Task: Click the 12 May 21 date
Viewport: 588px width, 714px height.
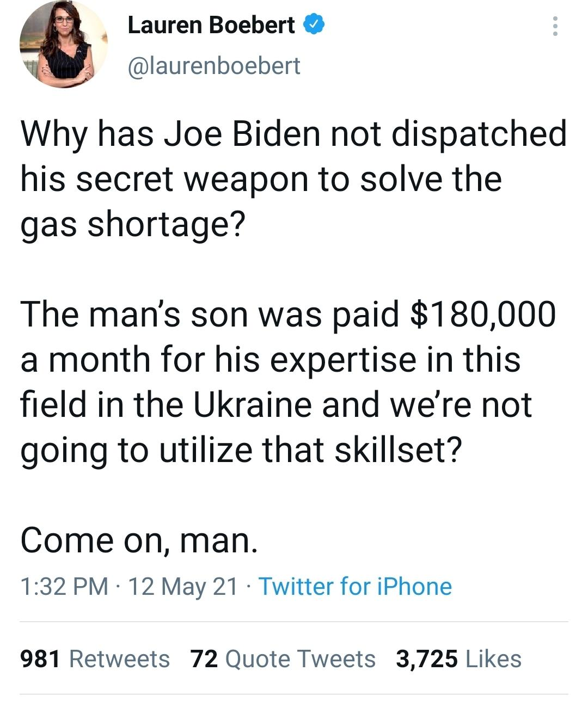Action: pyautogui.click(x=183, y=587)
